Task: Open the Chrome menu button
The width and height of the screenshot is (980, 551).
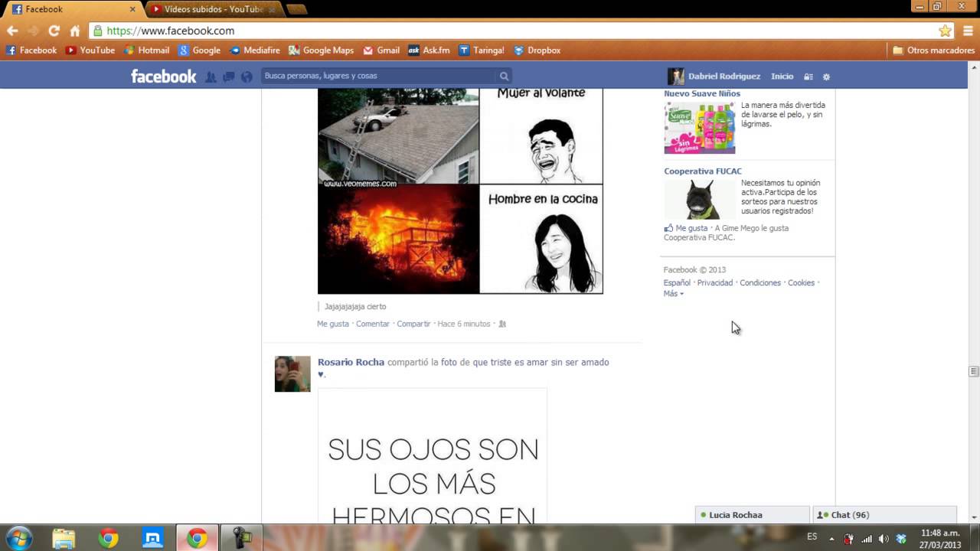Action: tap(969, 31)
